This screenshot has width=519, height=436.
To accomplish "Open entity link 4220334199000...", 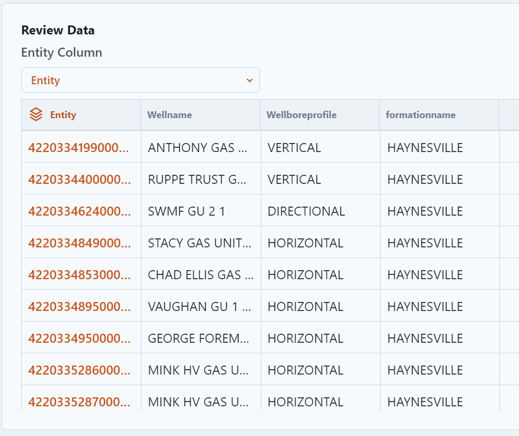I will (78, 147).
